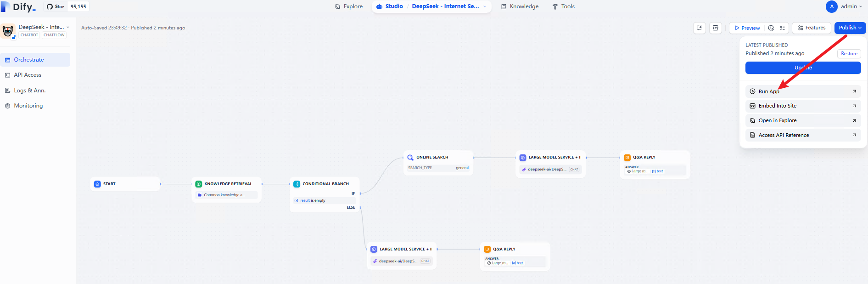This screenshot has width=868, height=284.
Task: Click the chat variable icon button
Action: point(699,28)
